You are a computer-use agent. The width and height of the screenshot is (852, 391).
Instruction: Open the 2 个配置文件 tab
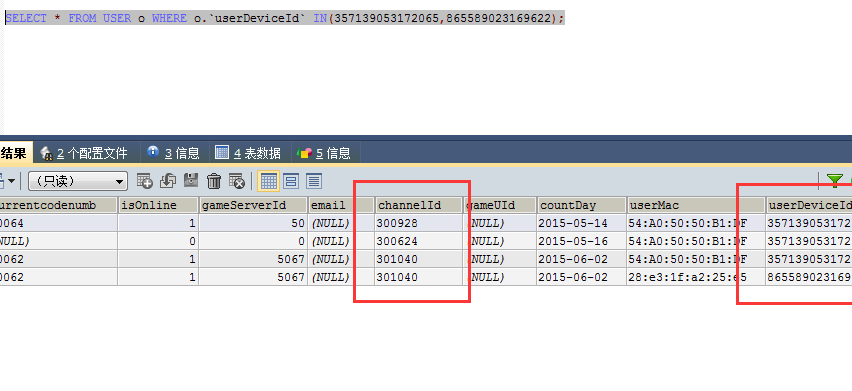pos(84,153)
